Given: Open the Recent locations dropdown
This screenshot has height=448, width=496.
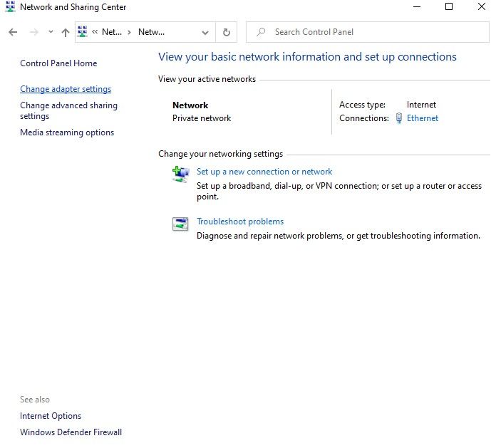Looking at the screenshot, I should point(51,32).
